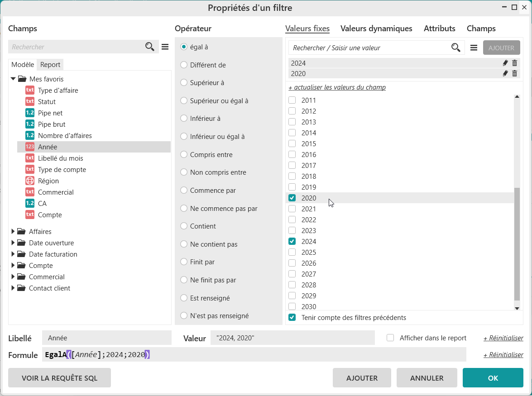This screenshot has height=396, width=532.
Task: Expand the Affaires folder
Action: (x=13, y=232)
